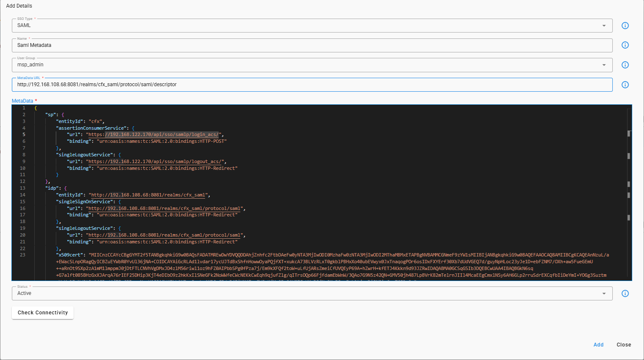Click the info icon for User Group

[625, 65]
